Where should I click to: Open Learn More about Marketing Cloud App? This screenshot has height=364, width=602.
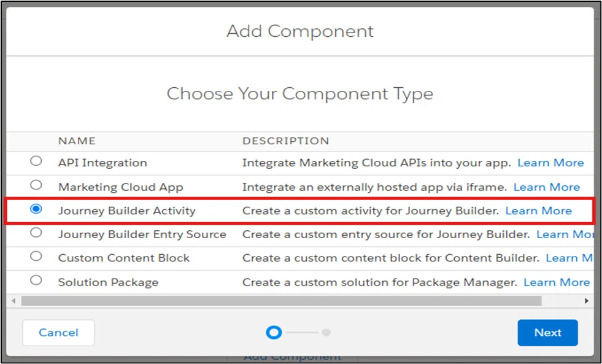point(546,187)
